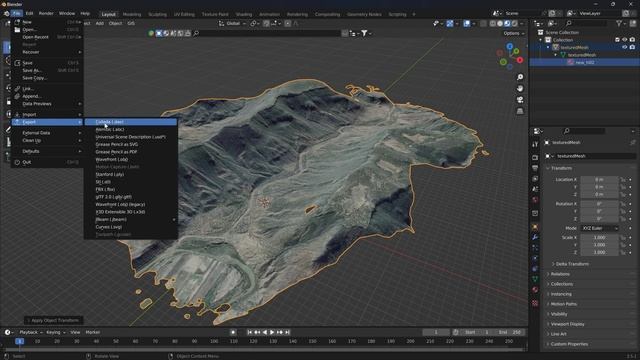Open the Scene properties tab icon
Viewport: 640px width, 360px height.
(535, 189)
